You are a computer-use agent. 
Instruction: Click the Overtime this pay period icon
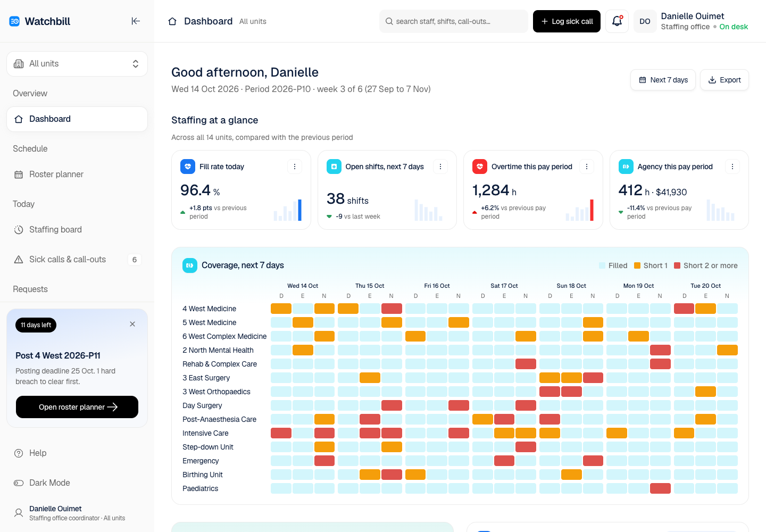(480, 167)
